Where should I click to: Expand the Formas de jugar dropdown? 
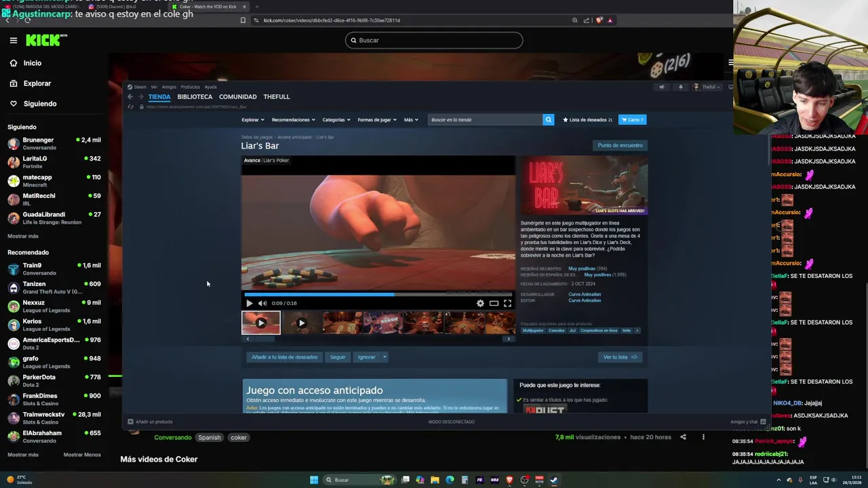point(376,120)
